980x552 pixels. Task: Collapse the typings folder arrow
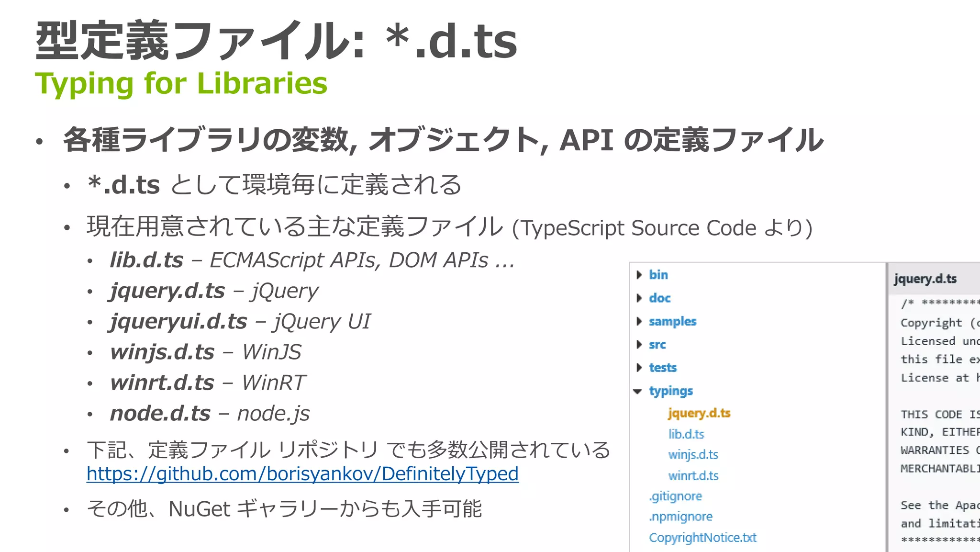point(637,391)
